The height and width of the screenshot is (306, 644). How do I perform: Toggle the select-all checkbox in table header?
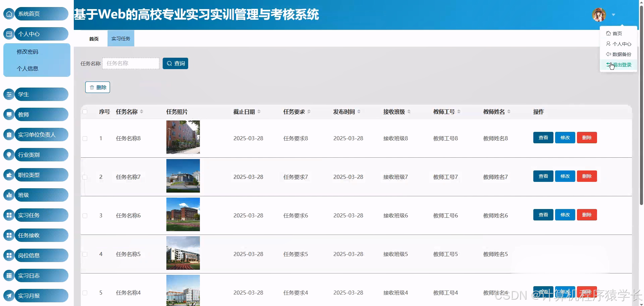coord(85,112)
